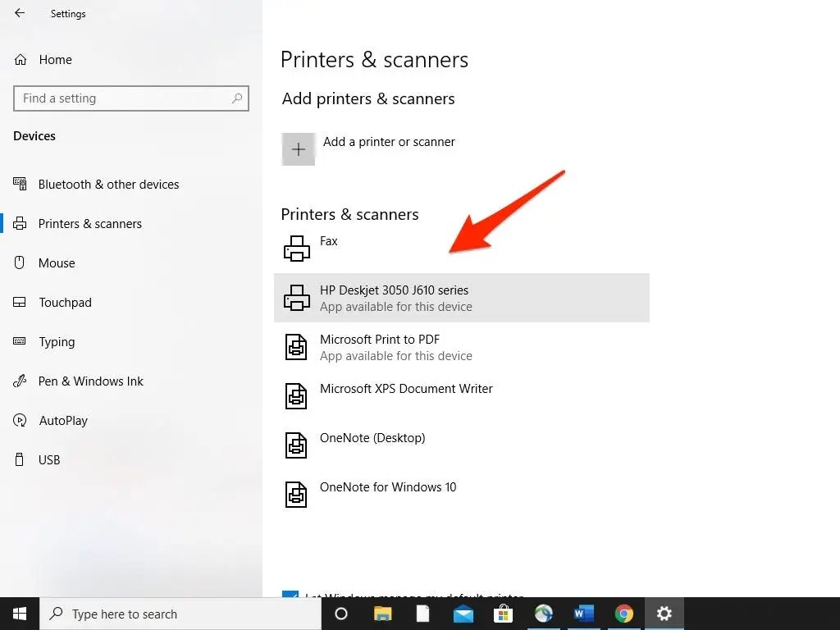Select the Fax device

[x=461, y=249]
